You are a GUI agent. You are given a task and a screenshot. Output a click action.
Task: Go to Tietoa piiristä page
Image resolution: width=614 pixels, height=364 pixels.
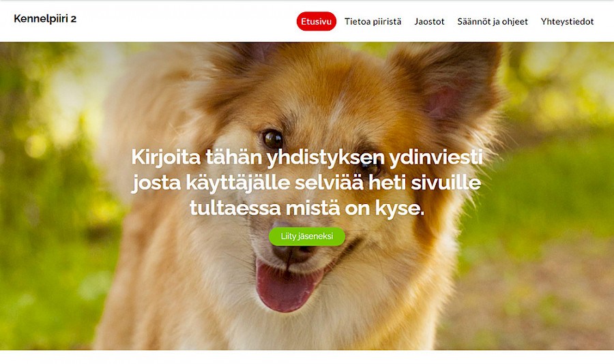372,22
